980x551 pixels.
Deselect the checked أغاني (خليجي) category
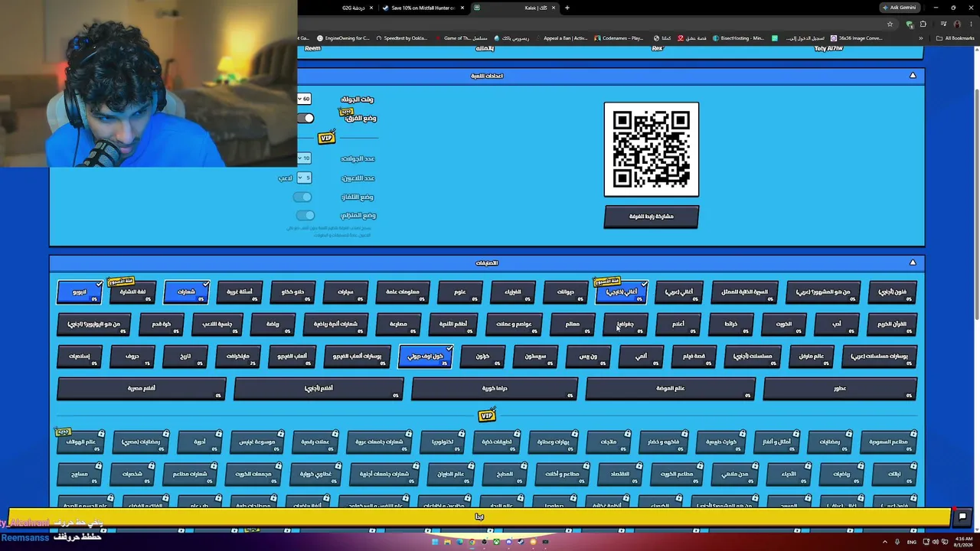pos(621,292)
